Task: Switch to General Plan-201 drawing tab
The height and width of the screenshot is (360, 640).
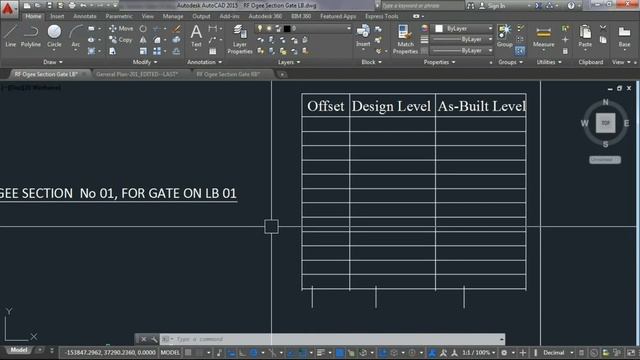Action: click(x=137, y=74)
